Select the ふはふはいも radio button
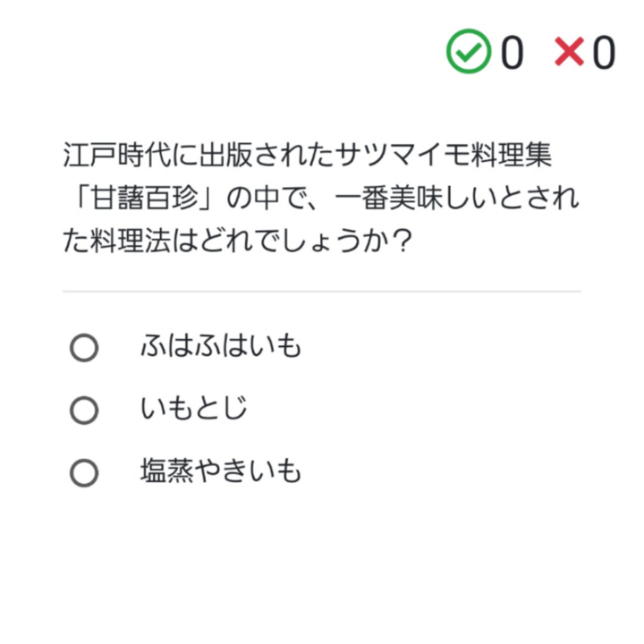 tap(84, 348)
